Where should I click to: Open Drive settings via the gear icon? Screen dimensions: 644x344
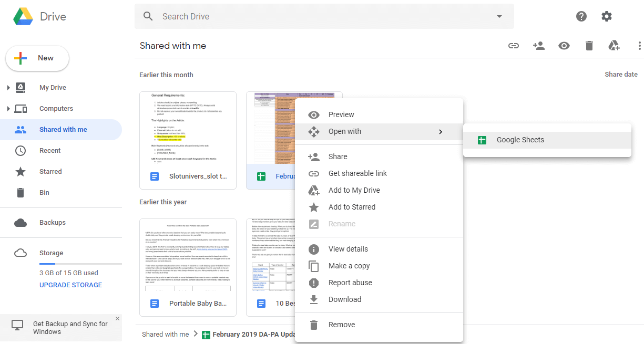(607, 16)
